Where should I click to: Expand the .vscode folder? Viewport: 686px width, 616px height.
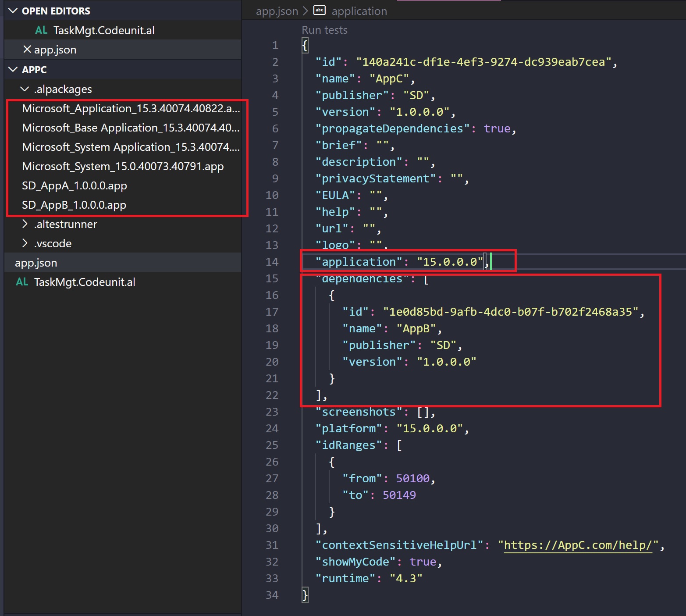click(x=25, y=243)
